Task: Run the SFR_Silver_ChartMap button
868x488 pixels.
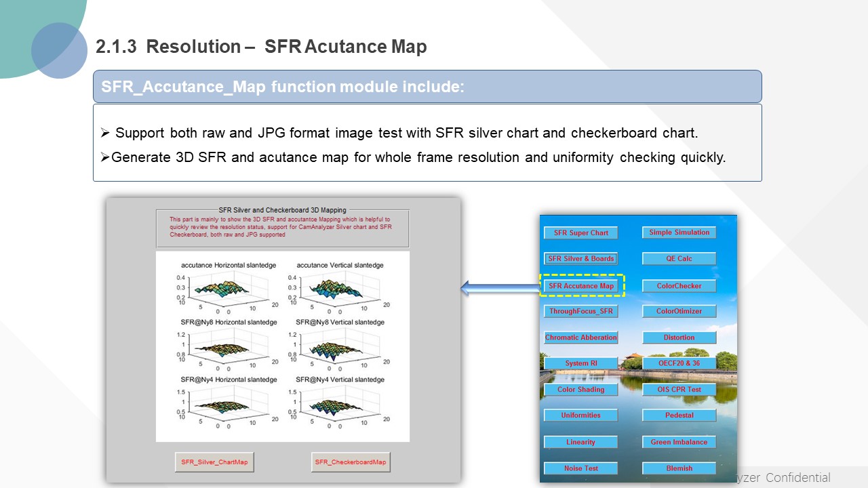Action: tap(214, 462)
